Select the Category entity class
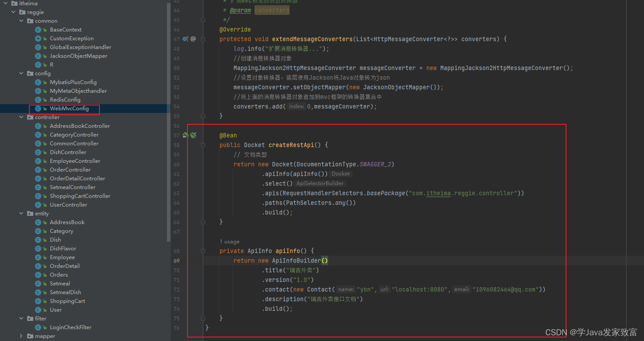Screen dimensions: 644x341 [61, 231]
